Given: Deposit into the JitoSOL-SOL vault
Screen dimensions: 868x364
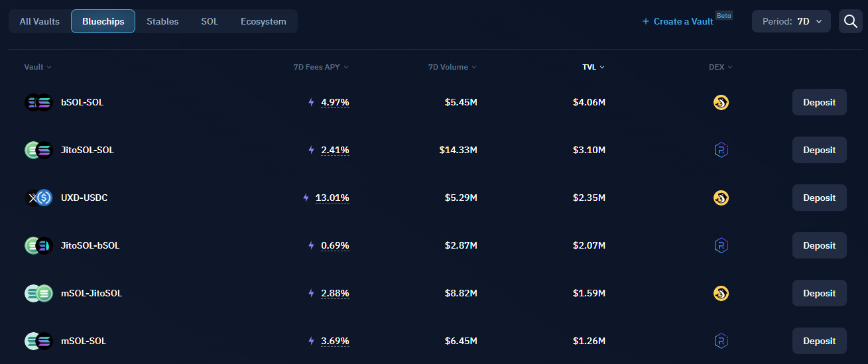Looking at the screenshot, I should (820, 151).
